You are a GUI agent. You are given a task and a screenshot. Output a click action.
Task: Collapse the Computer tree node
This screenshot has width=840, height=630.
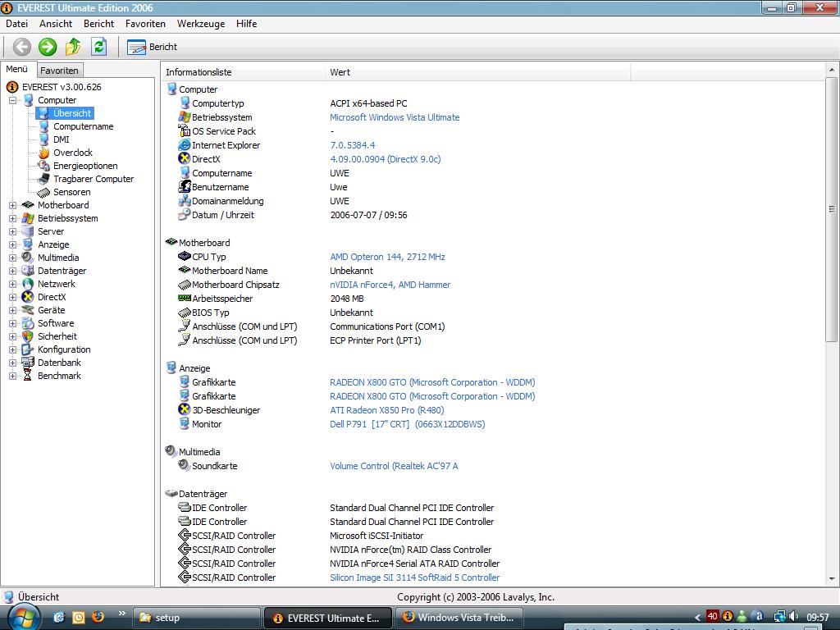click(x=12, y=100)
